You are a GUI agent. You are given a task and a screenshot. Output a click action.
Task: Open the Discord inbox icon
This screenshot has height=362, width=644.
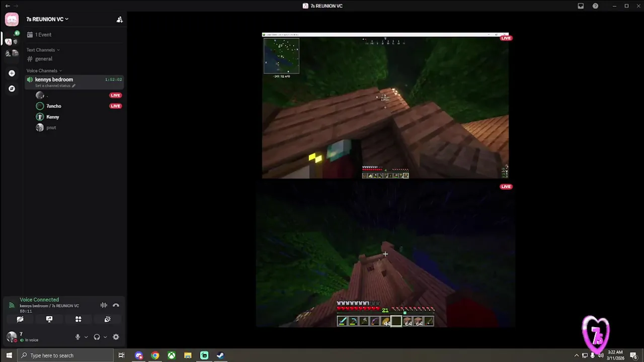point(581,6)
